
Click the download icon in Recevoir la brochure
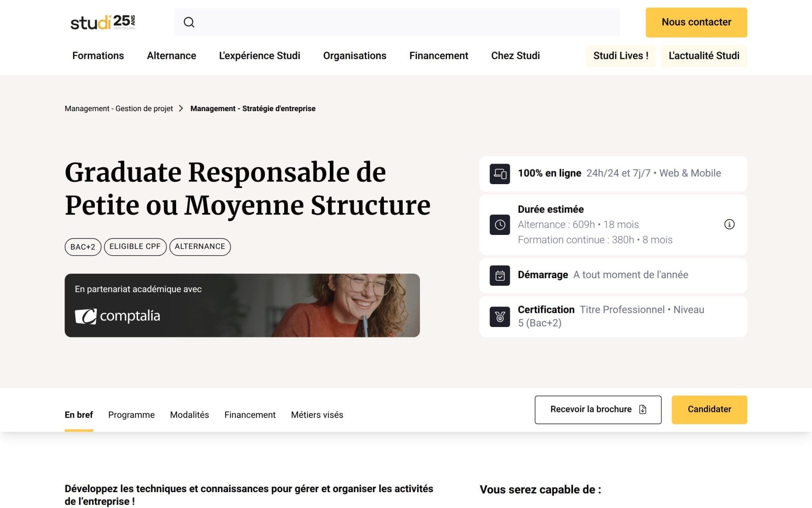pos(643,410)
